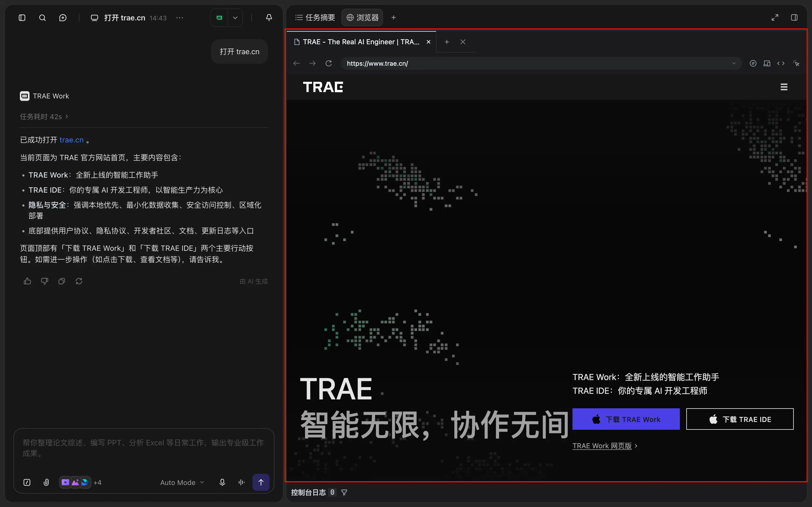Select the 浏览器 tab
The width and height of the screenshot is (812, 507).
point(363,17)
